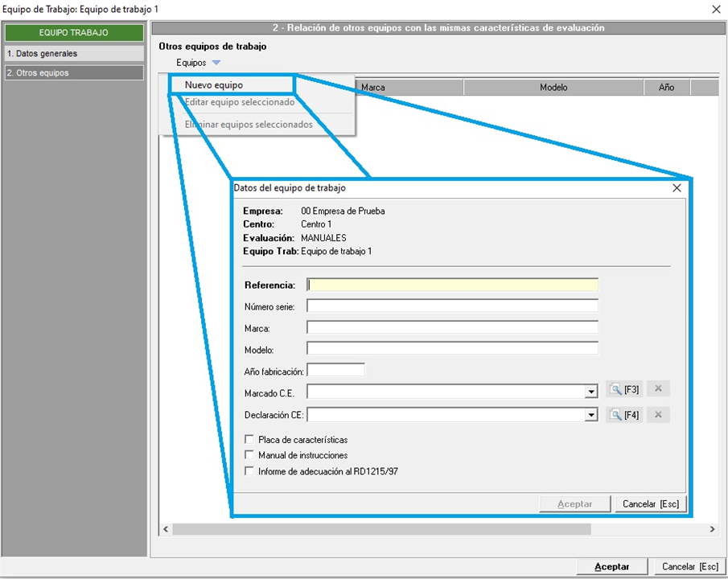The image size is (728, 579).
Task: Click Cancelar [Esc] in the equipment dialog
Action: pyautogui.click(x=651, y=504)
